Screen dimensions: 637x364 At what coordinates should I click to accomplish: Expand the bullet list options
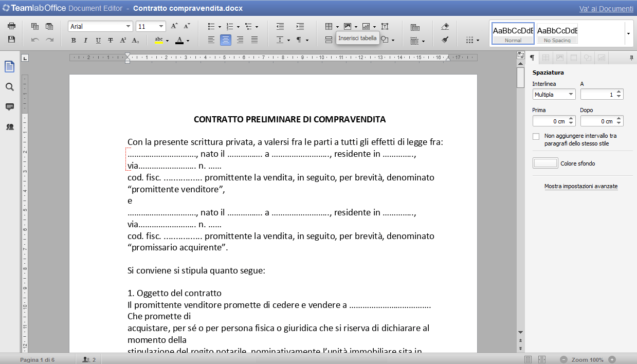point(220,27)
